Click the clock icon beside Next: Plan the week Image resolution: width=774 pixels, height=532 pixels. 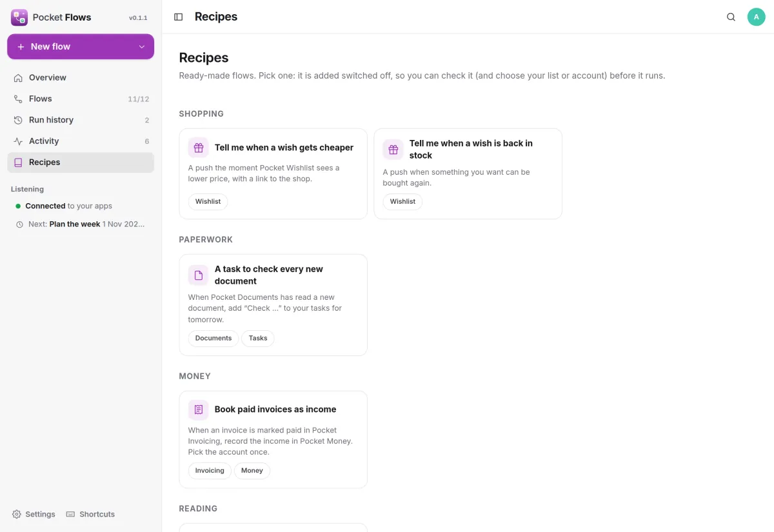[20, 224]
